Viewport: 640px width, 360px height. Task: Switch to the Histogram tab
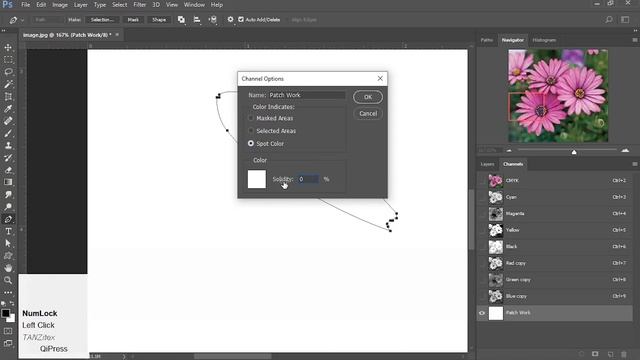[544, 40]
